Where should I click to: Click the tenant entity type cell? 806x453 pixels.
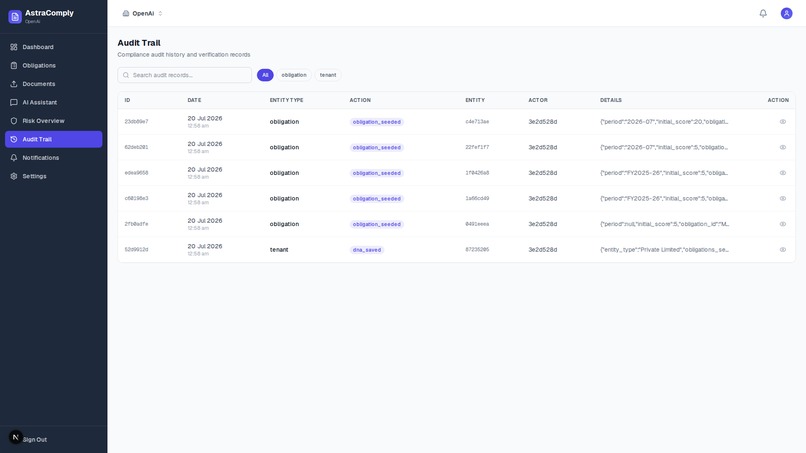point(279,250)
